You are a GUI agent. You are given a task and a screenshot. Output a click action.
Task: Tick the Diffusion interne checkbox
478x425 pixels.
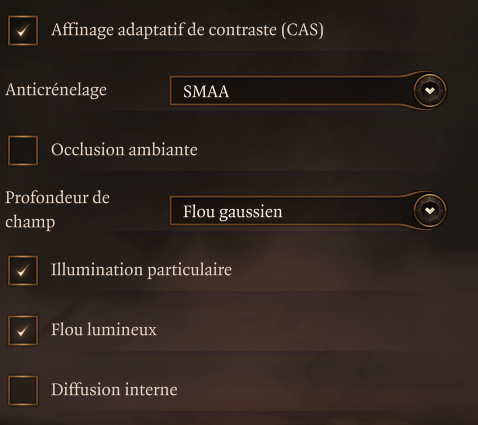point(23,390)
